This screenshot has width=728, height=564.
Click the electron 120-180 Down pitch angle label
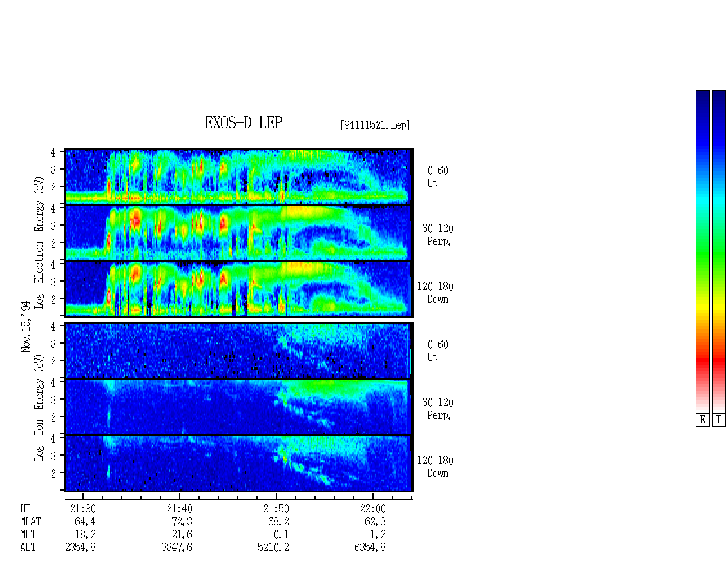click(x=436, y=293)
